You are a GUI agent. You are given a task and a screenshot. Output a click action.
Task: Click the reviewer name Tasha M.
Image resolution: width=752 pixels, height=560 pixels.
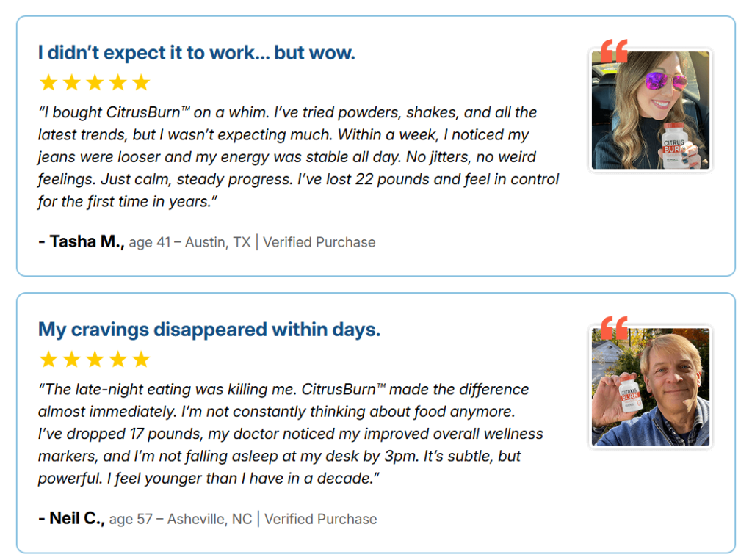pos(82,241)
